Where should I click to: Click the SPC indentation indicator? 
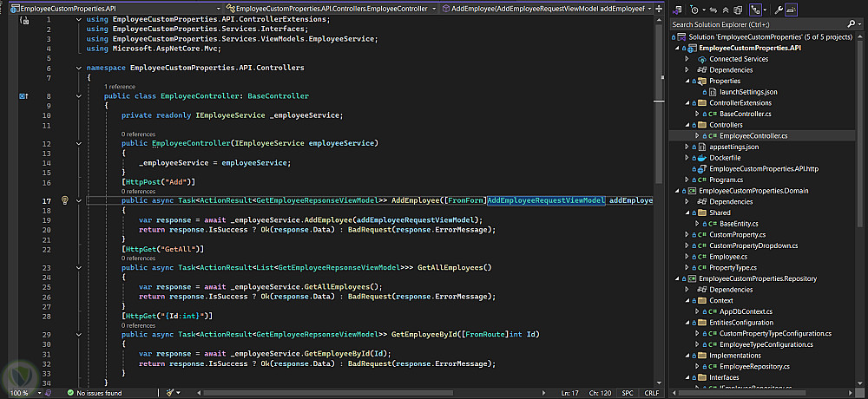628,393
